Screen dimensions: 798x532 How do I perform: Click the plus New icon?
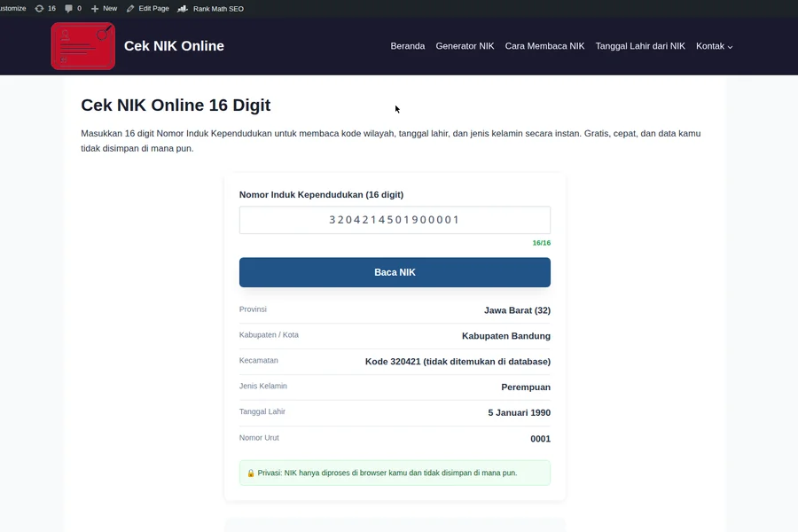[95, 9]
